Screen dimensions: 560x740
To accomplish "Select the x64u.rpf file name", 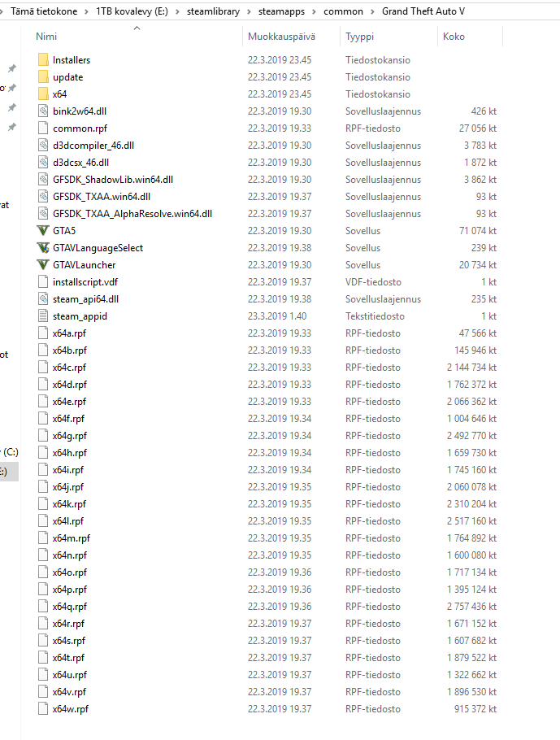I will tap(70, 674).
